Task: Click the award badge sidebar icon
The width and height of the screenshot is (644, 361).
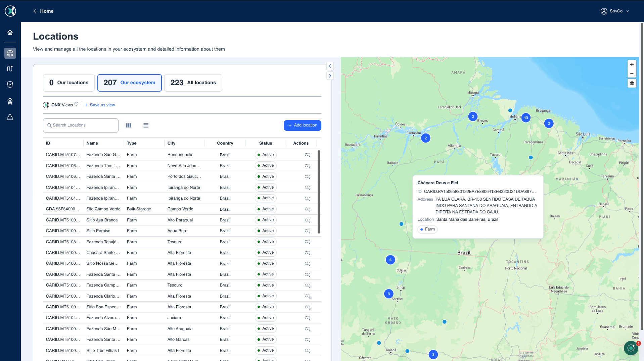Action: [10, 101]
